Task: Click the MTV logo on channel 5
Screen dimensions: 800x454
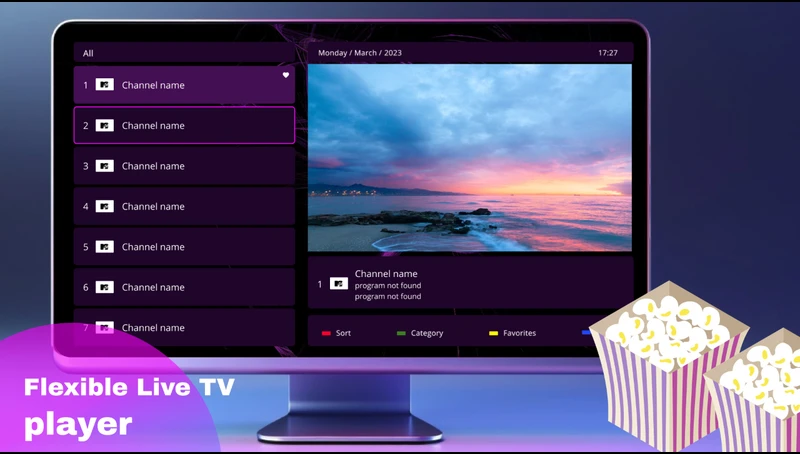Action: coord(105,246)
